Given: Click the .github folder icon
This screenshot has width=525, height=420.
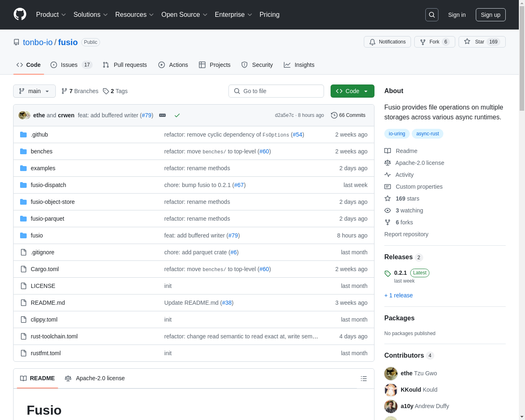Looking at the screenshot, I should click(23, 135).
